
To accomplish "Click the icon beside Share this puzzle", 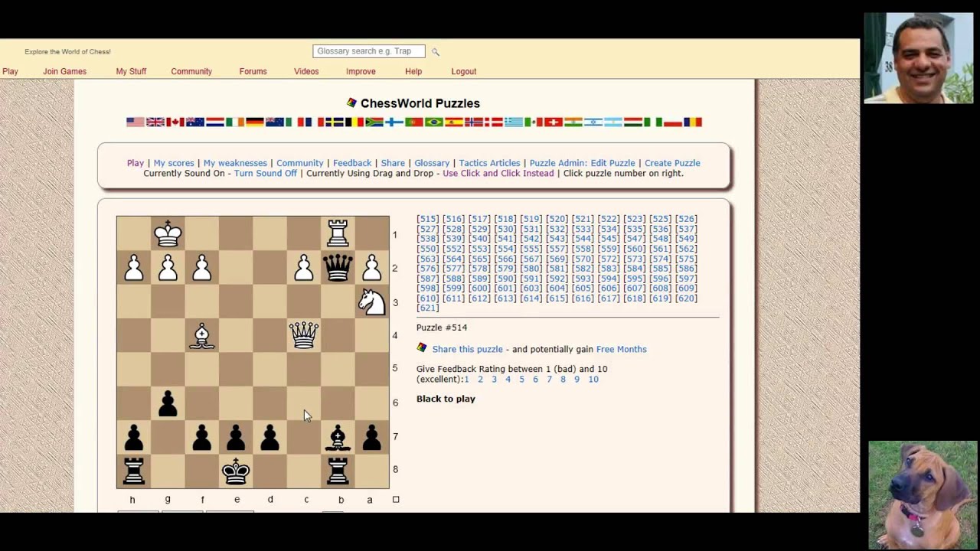I will coord(422,348).
